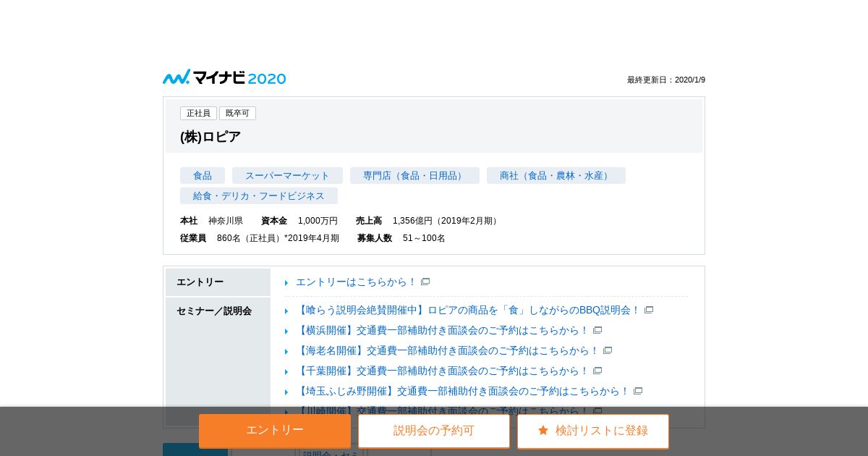Click the 従業員 860名 value

pyautogui.click(x=278, y=238)
